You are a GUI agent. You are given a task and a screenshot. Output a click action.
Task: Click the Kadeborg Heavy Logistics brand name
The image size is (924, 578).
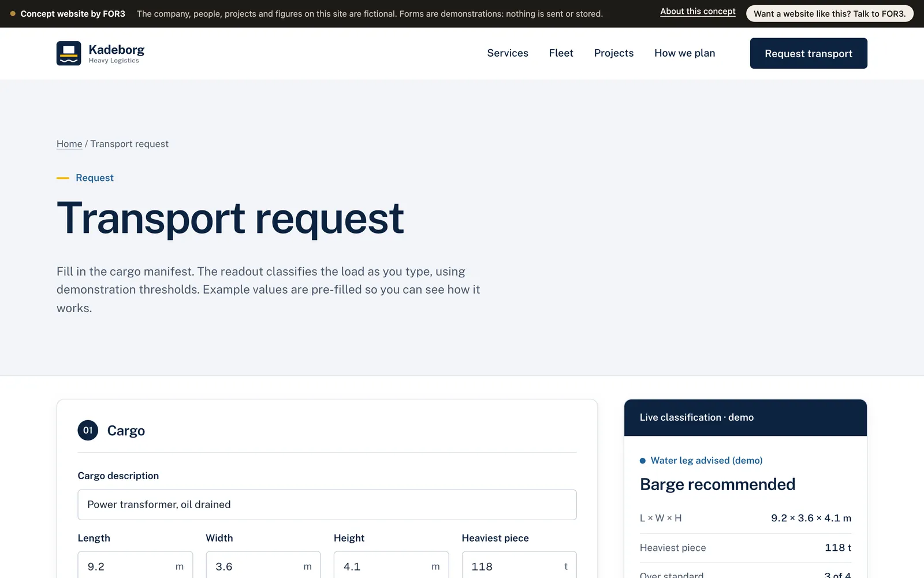click(117, 53)
